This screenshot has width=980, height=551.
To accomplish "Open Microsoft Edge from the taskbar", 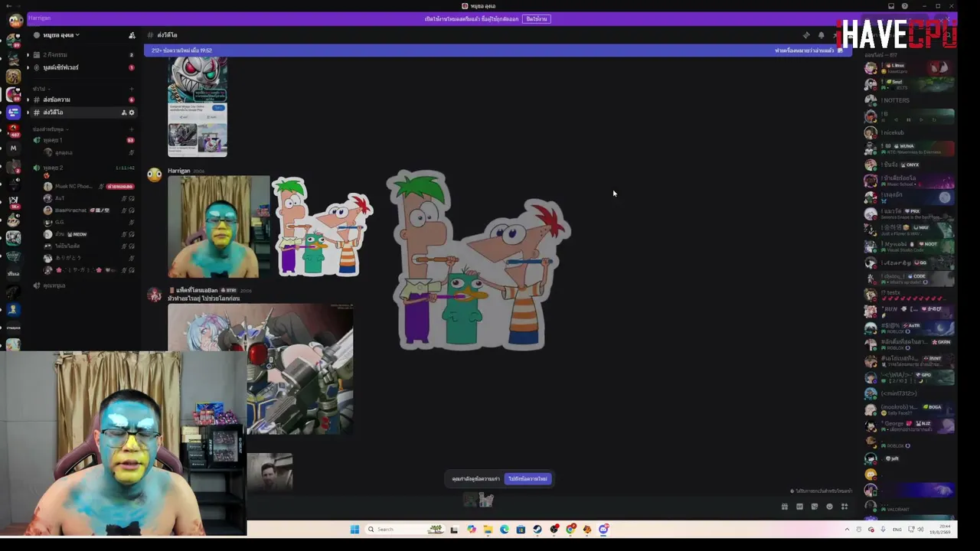I will point(505,530).
